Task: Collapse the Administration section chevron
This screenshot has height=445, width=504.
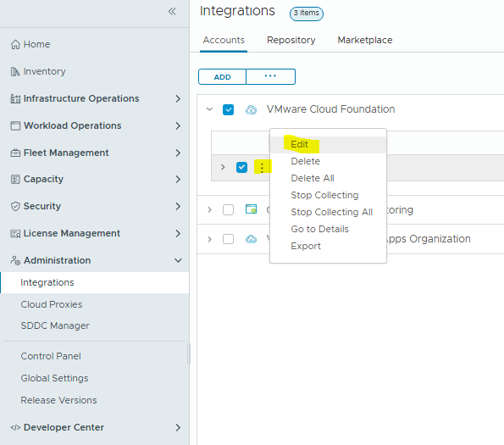Action: 178,260
